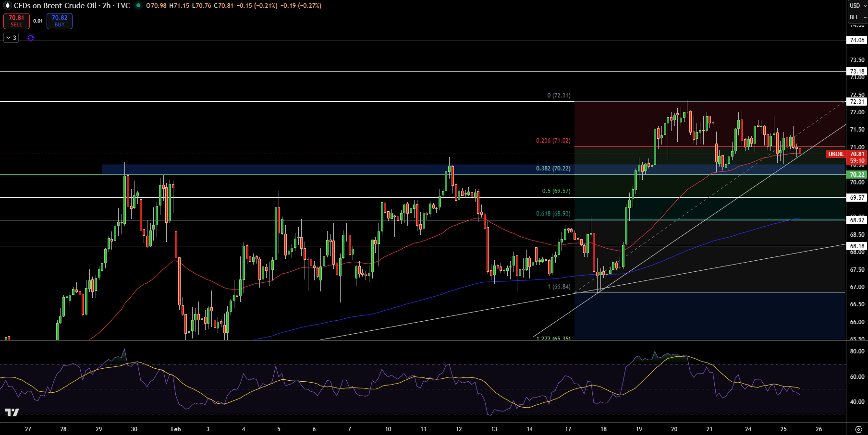Click the 17 date on time axis
Screen dimensions: 868x435
click(568, 429)
